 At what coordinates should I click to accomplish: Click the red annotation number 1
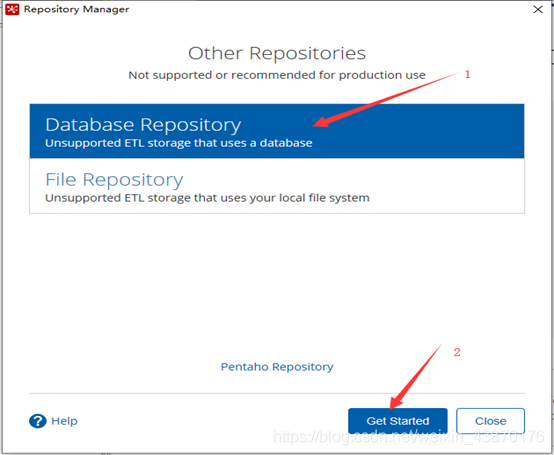click(x=467, y=74)
